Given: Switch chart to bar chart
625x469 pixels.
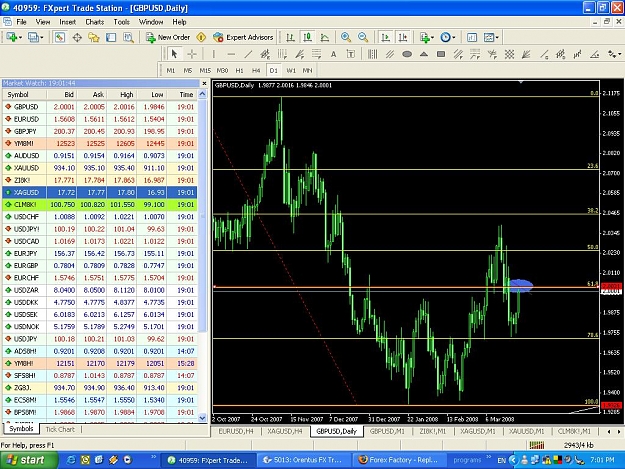Looking at the screenshot, I should [x=291, y=37].
